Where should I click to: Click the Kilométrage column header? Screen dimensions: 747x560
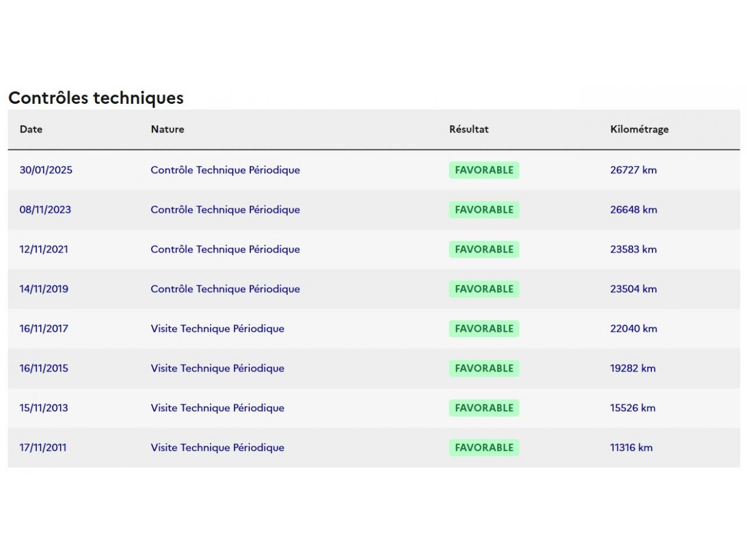coord(639,129)
